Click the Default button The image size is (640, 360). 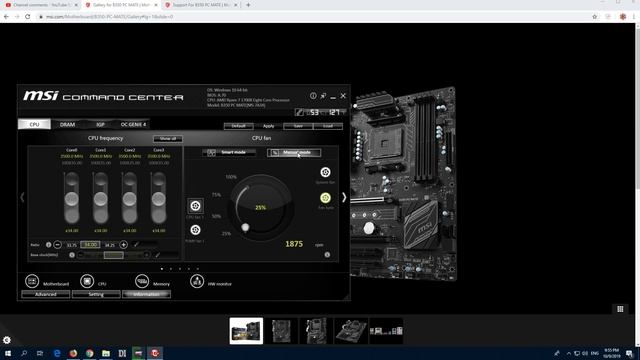pos(238,126)
